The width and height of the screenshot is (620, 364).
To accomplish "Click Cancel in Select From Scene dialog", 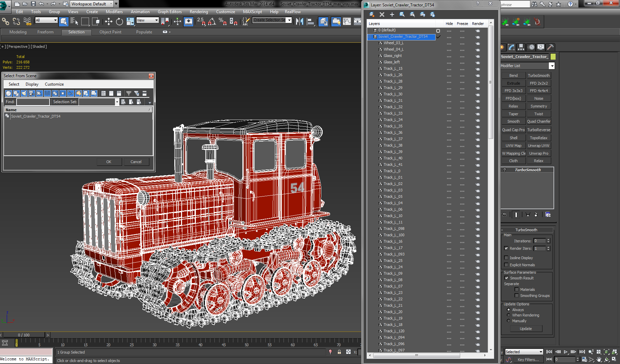I will point(136,162).
